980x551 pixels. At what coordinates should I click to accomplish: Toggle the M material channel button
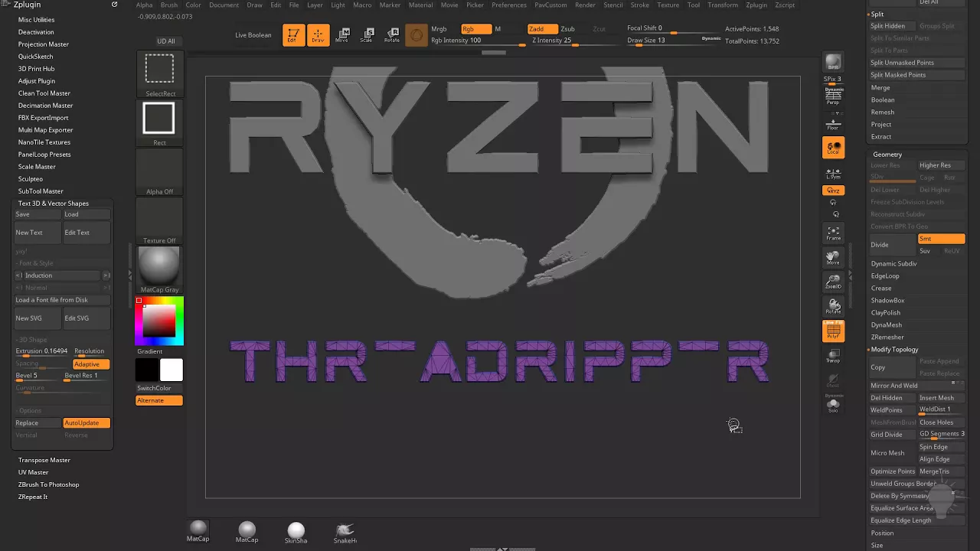coord(498,29)
